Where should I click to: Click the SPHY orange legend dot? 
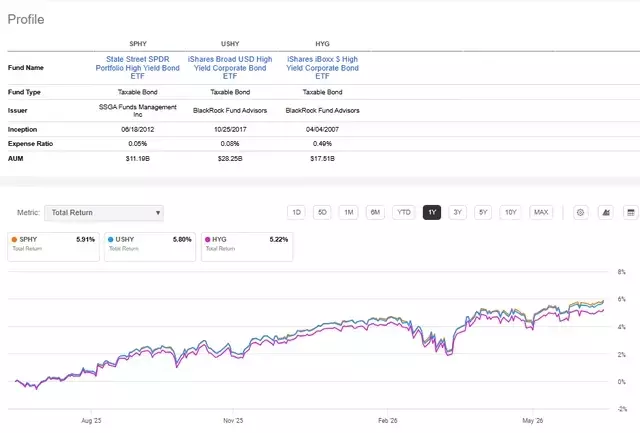[x=14, y=240]
